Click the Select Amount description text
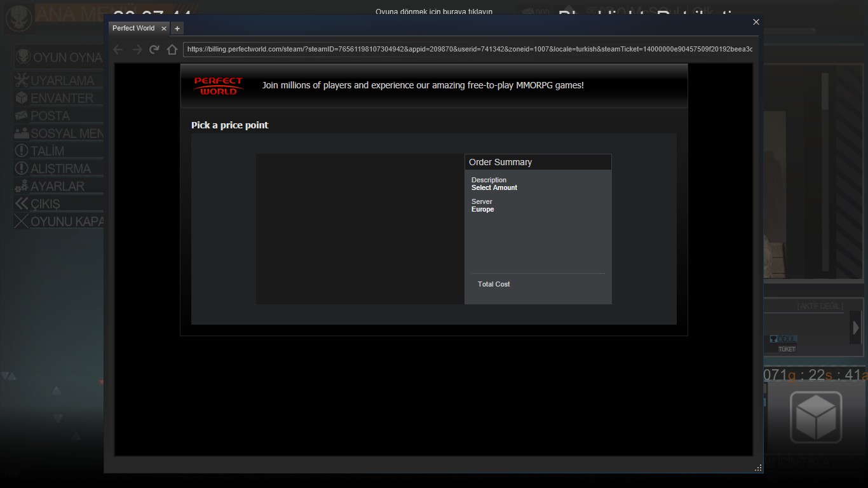Viewport: 868px width, 488px height. [x=494, y=188]
